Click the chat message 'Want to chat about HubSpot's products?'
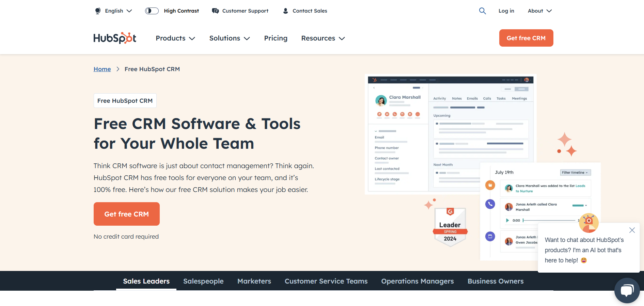The image size is (644, 306). click(x=584, y=250)
